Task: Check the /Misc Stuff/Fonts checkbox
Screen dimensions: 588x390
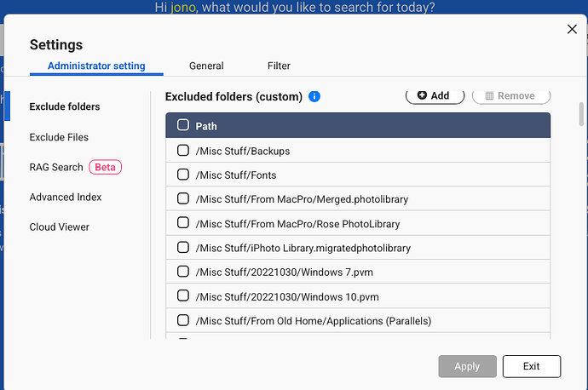Action: tap(183, 175)
